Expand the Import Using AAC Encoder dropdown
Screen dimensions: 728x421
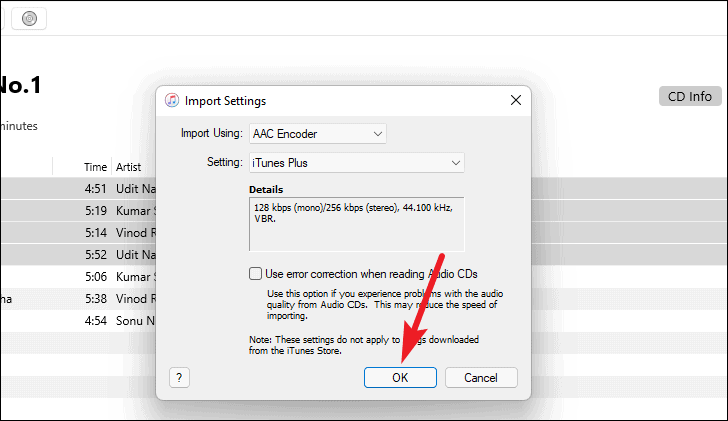[x=318, y=134]
